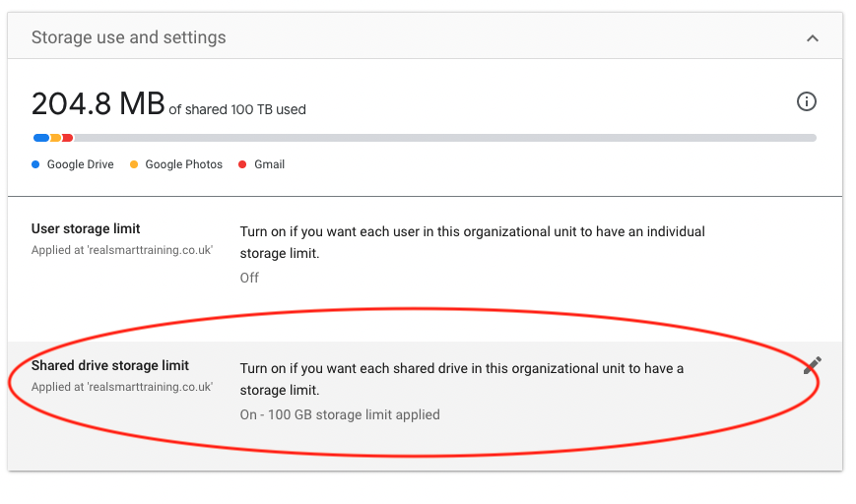Click the Gmail legend label
Screen dimensions: 856x504
(269, 164)
